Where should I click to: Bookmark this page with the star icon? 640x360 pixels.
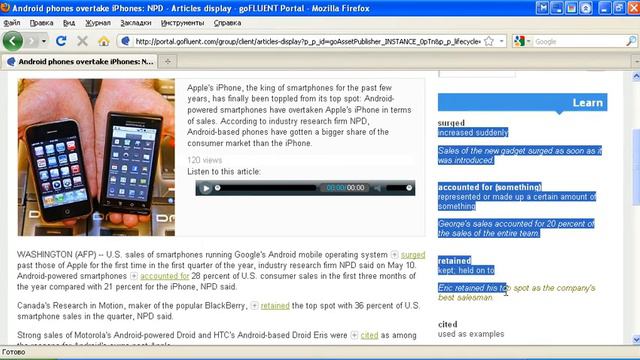(x=489, y=41)
